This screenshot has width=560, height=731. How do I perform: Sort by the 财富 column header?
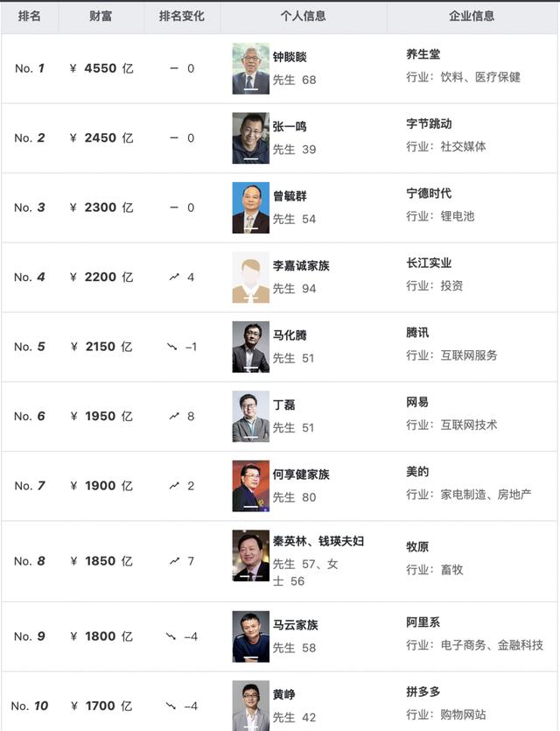click(x=100, y=16)
